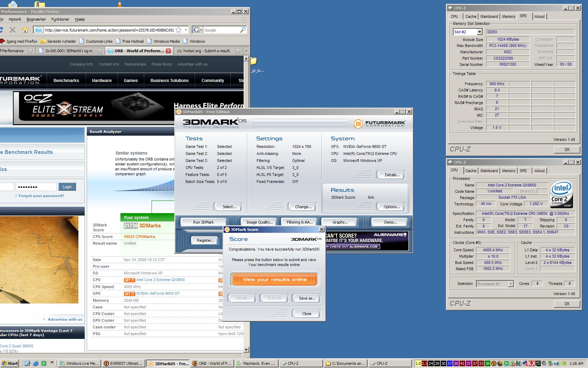Open the Bogmærker menu
Viewport: 588px width, 368px height.
point(36,19)
